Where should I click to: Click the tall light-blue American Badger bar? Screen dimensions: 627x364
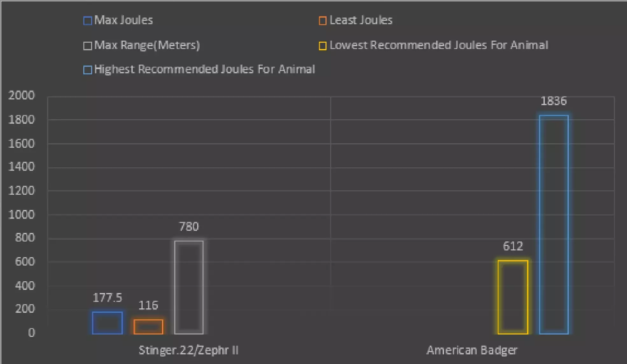[554, 225]
